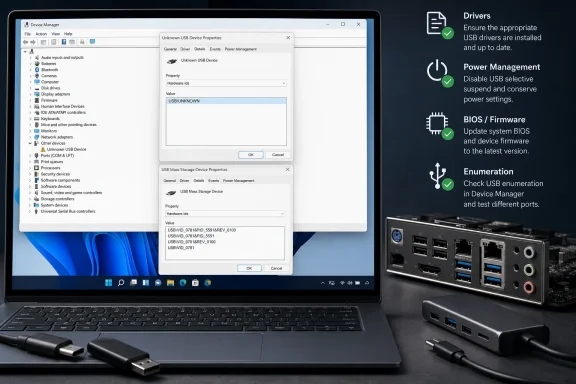The height and width of the screenshot is (384, 576).
Task: Open Microsoft Store from the taskbar
Action: pyautogui.click(x=195, y=283)
